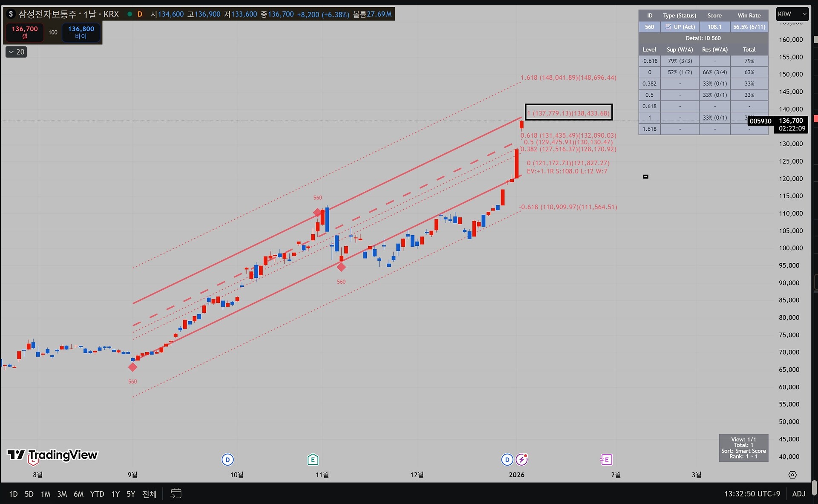Edit the 100 order quantity field
The image size is (818, 504).
(x=53, y=32)
